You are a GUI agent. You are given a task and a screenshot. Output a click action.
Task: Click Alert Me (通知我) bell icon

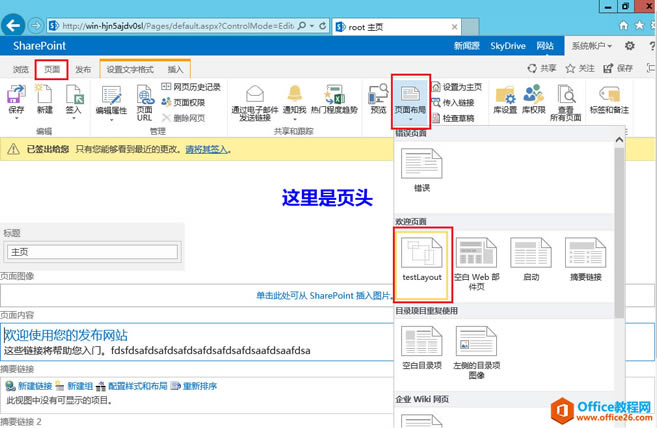295,94
